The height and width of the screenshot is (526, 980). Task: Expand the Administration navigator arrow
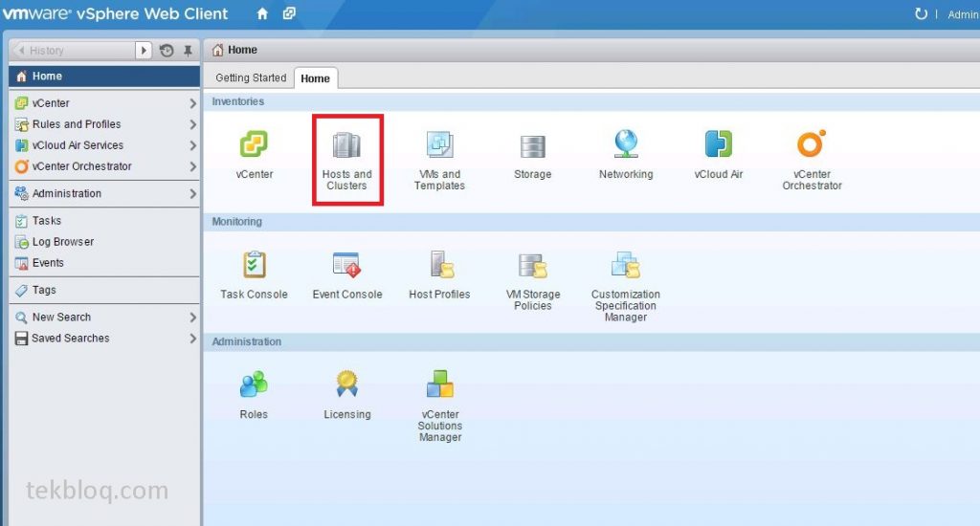click(192, 193)
